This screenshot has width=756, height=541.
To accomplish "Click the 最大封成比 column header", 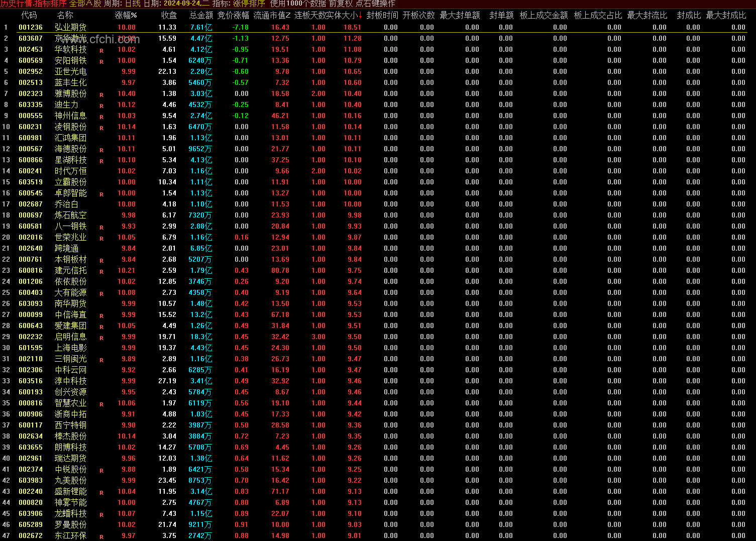I will click(726, 16).
